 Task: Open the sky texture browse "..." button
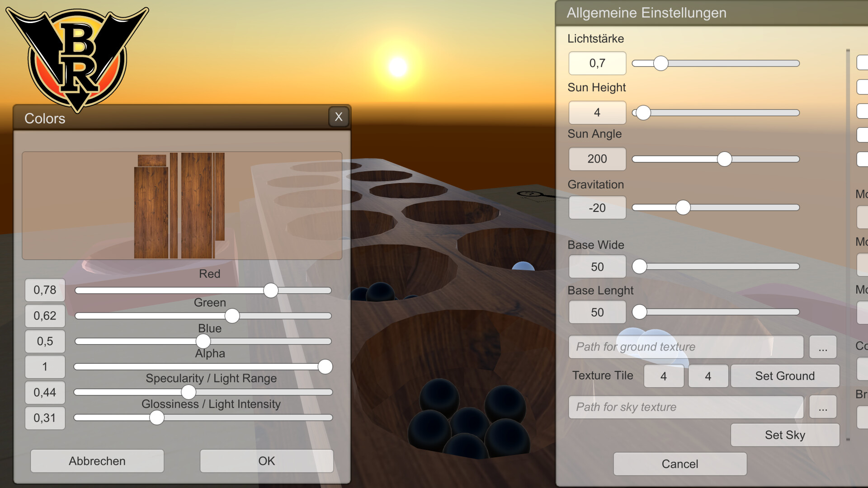click(x=823, y=407)
